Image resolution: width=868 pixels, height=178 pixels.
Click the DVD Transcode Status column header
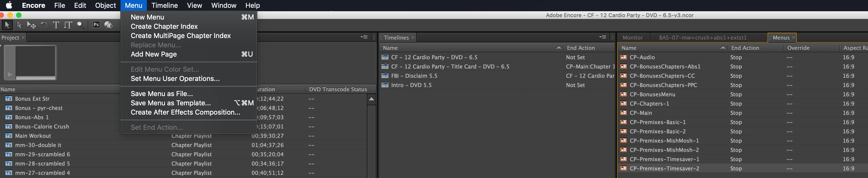pos(338,89)
